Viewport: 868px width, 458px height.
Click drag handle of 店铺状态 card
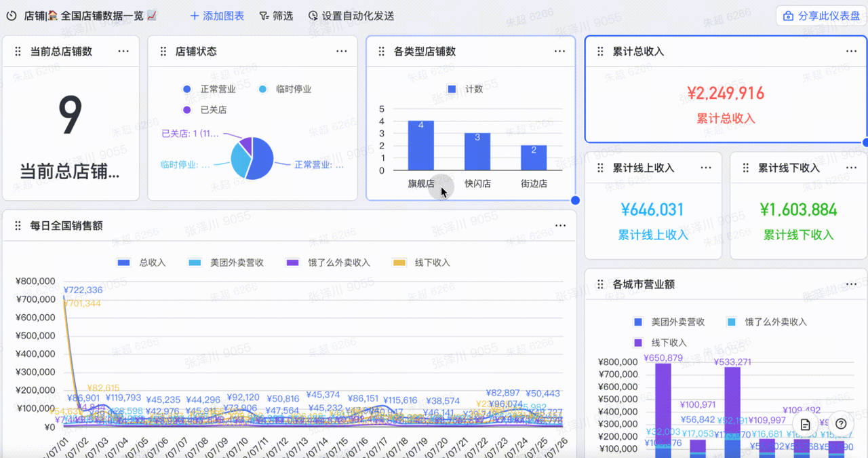point(163,52)
